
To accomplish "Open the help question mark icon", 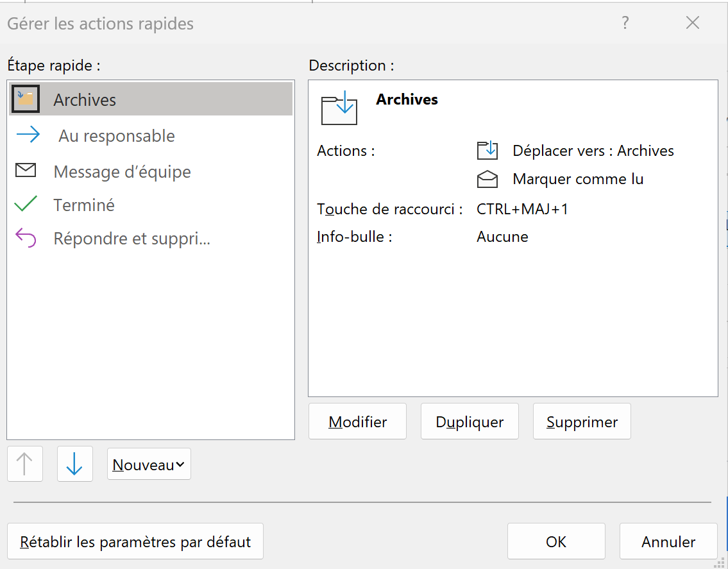I will (625, 22).
